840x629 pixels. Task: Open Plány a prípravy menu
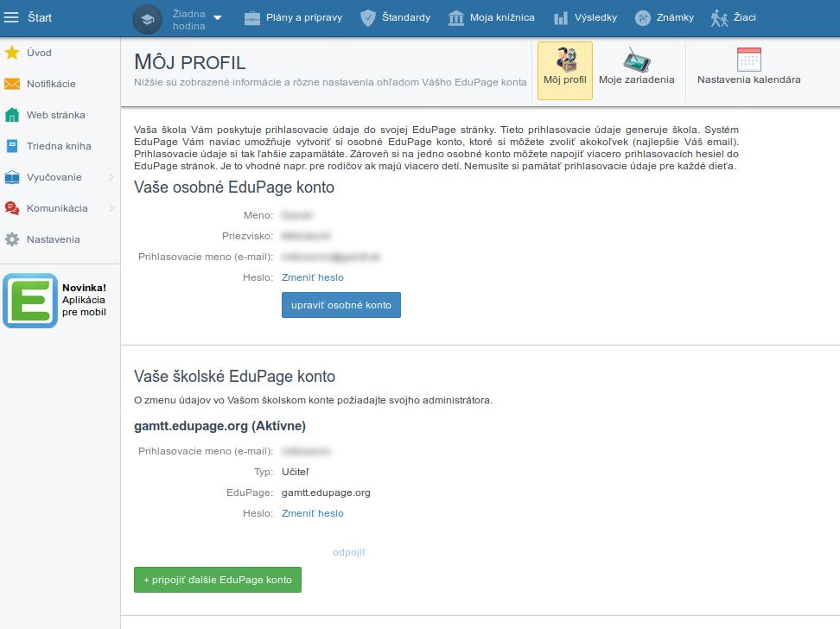(303, 17)
